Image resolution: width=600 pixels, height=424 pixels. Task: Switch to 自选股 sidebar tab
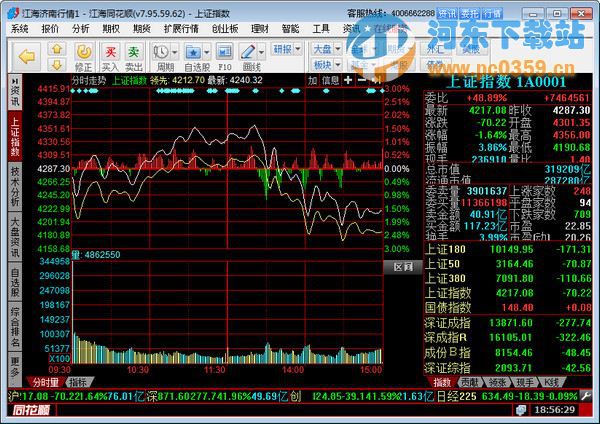click(x=15, y=283)
